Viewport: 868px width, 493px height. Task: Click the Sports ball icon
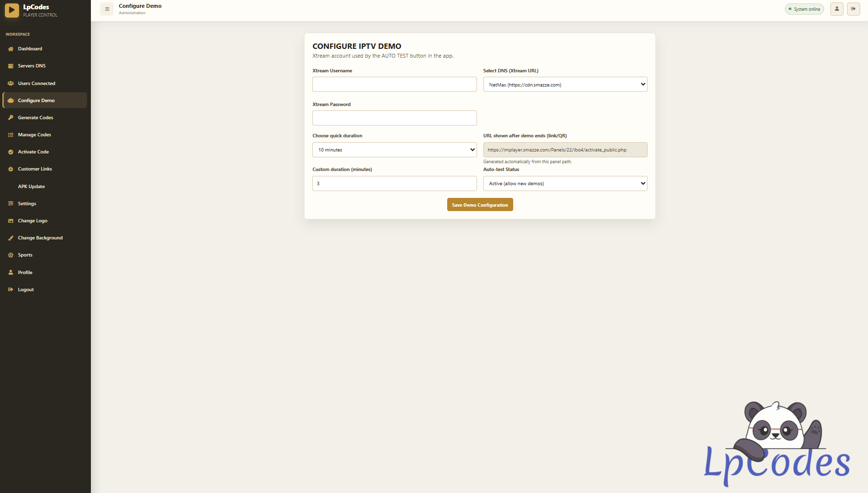point(11,255)
